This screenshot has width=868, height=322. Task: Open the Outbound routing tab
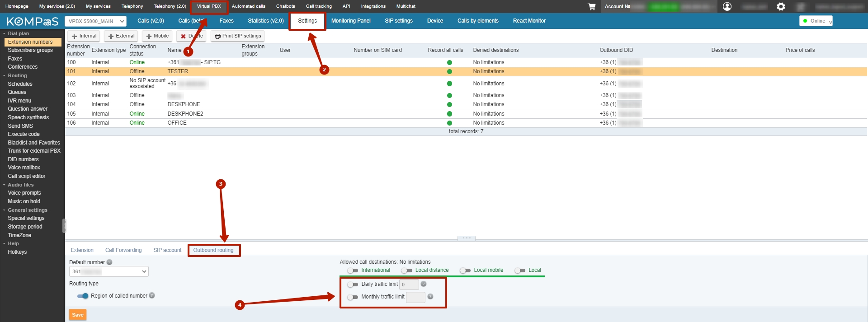213,250
